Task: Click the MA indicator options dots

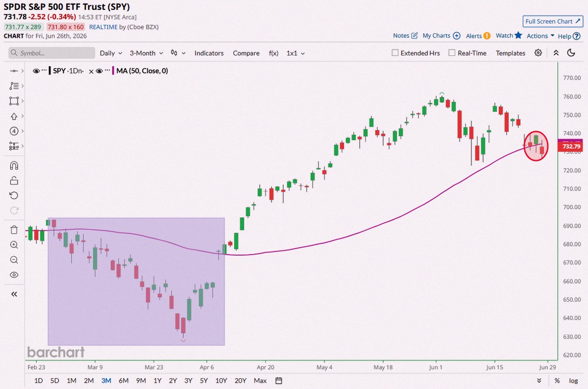Action: (107, 71)
